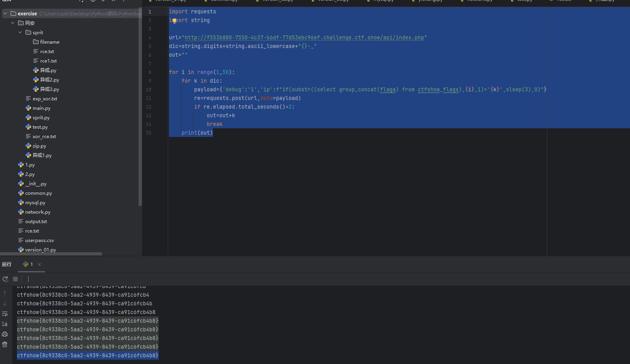Click line number 15 in the gutter
630x364 pixels.
point(148,133)
